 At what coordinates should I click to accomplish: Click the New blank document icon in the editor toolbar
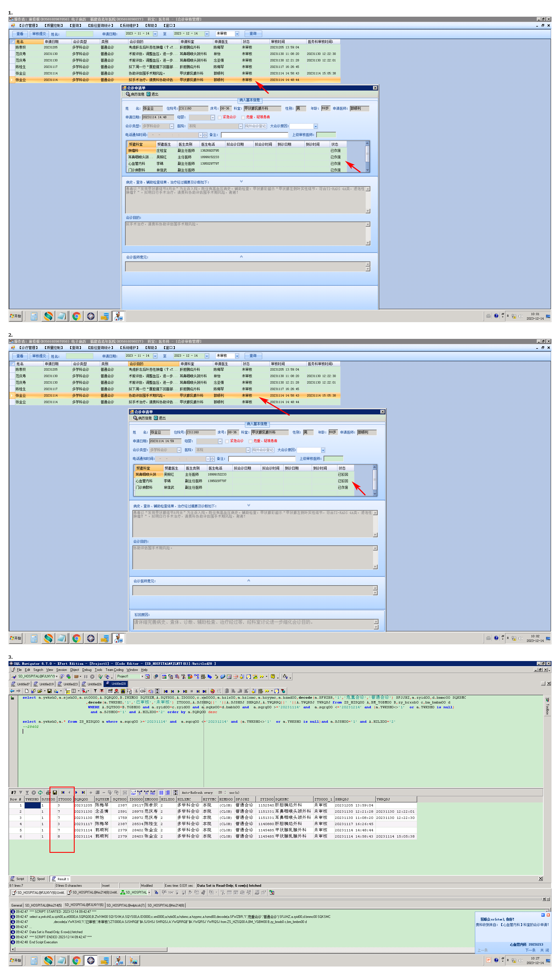click(27, 691)
